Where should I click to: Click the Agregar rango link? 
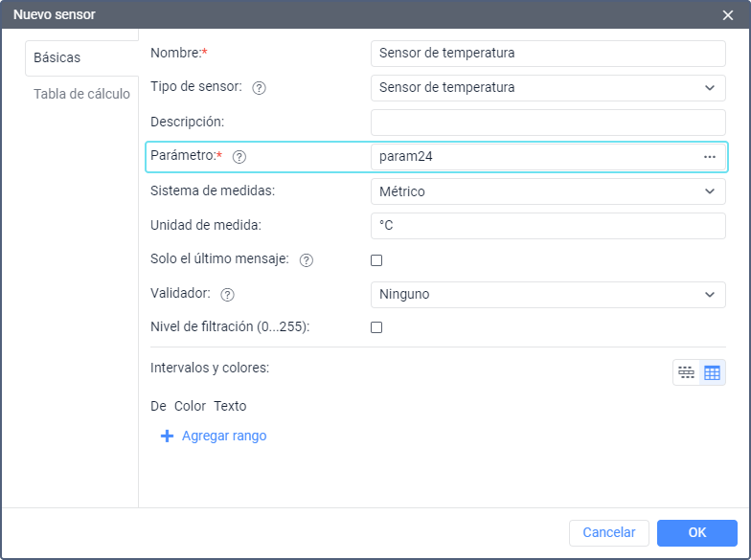pyautogui.click(x=224, y=436)
